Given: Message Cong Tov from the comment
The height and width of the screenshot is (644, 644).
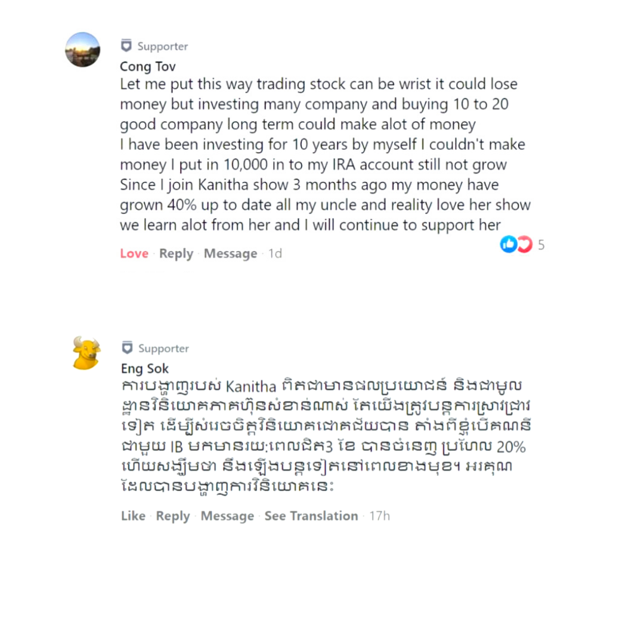Looking at the screenshot, I should (230, 253).
